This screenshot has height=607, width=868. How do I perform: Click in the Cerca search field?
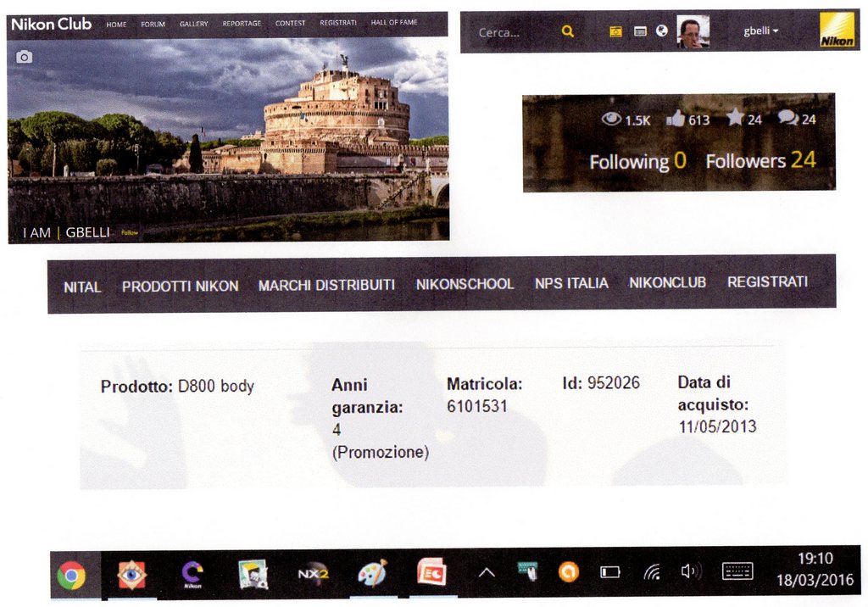(x=509, y=32)
